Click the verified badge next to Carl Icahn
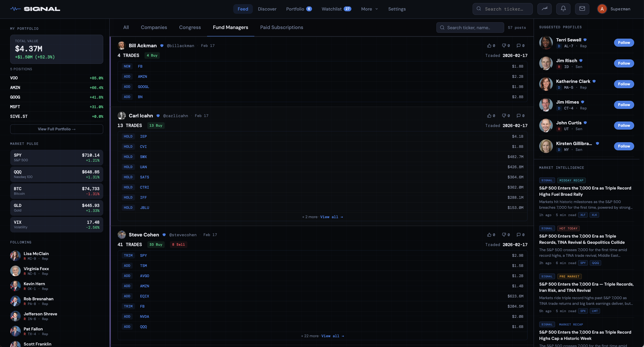Screen dimensions: 644x347 coord(158,115)
